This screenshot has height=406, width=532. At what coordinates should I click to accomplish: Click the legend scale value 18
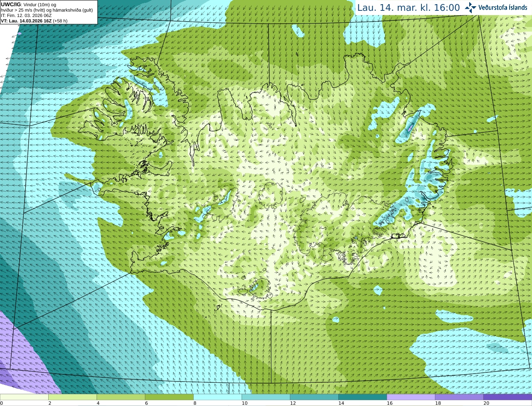pos(438,403)
